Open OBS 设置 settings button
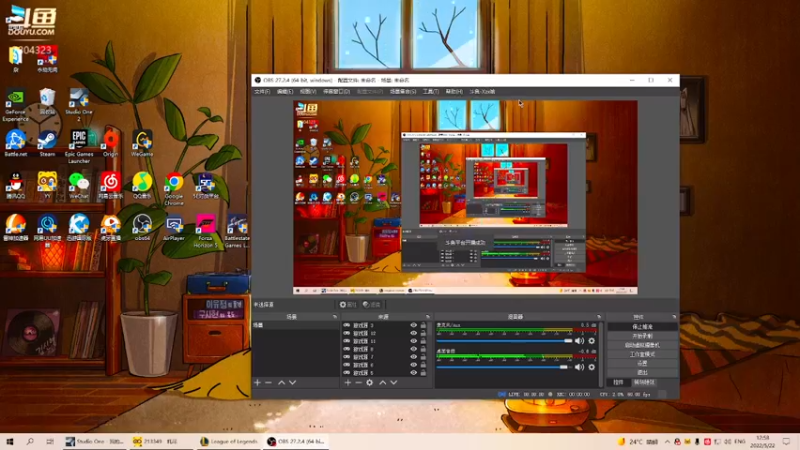The height and width of the screenshot is (450, 800). 642,363
